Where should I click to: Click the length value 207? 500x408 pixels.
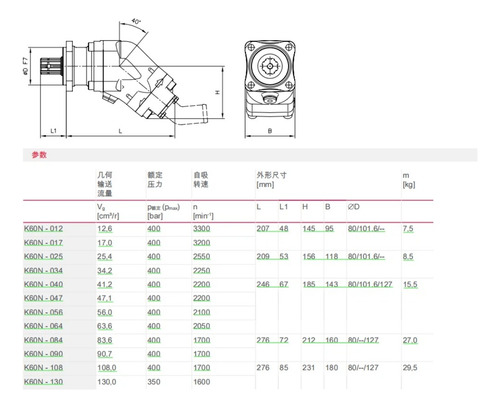263,229
